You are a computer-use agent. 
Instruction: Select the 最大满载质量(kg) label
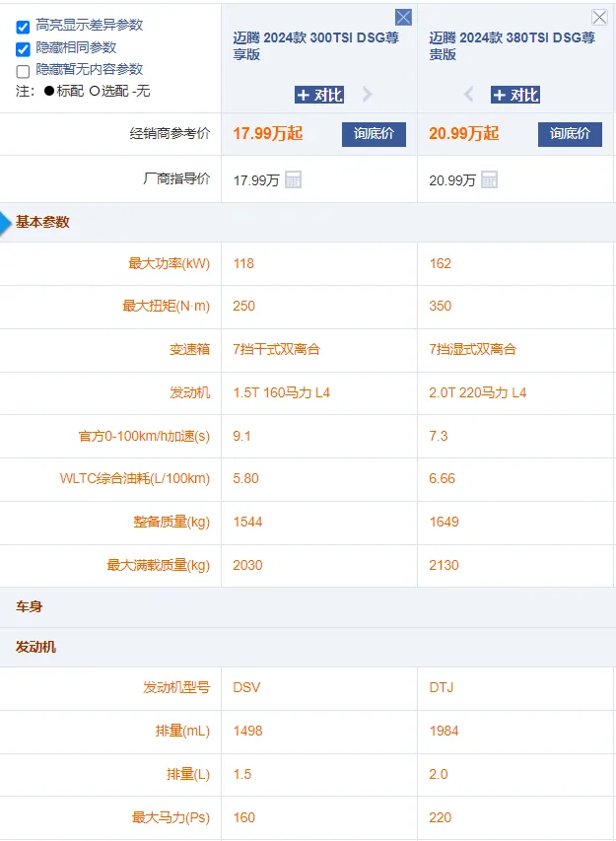tap(158, 565)
